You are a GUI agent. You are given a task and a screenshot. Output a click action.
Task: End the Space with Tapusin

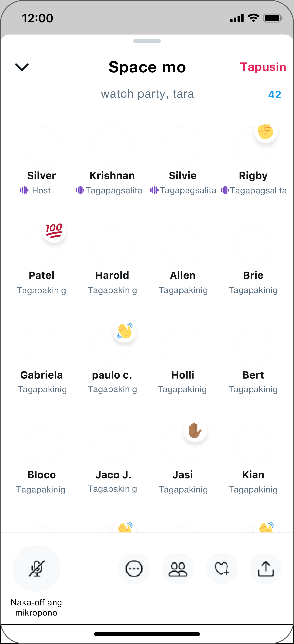coord(263,67)
